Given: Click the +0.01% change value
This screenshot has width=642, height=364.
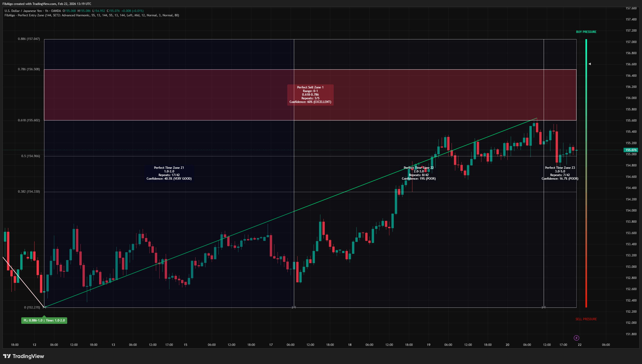Looking at the screenshot, I should click(138, 11).
